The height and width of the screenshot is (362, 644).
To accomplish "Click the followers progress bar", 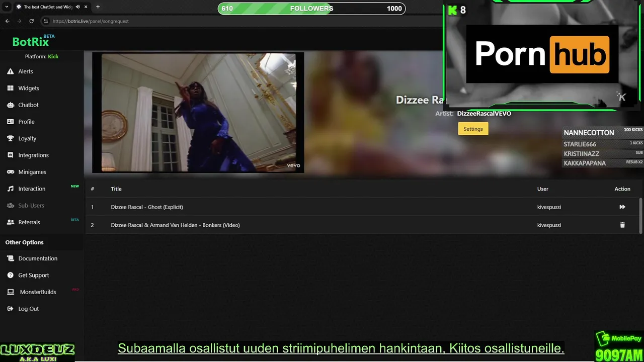I will point(311,9).
